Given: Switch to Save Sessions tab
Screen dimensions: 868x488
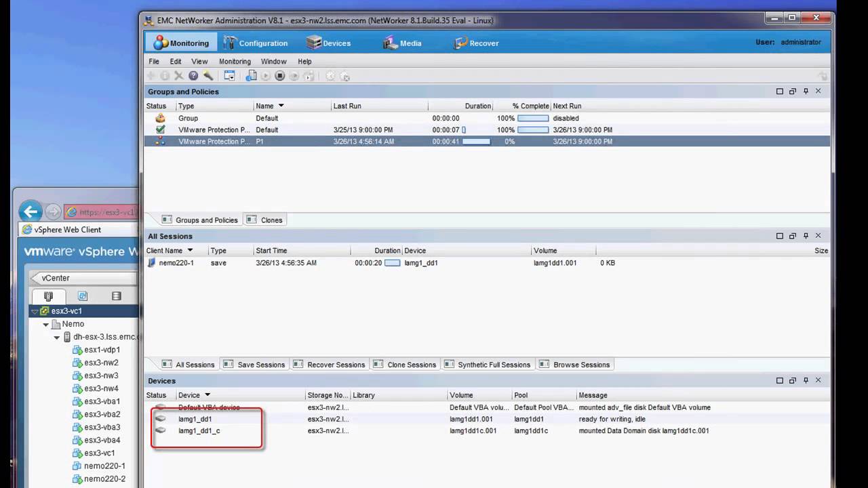Looking at the screenshot, I should 254,364.
